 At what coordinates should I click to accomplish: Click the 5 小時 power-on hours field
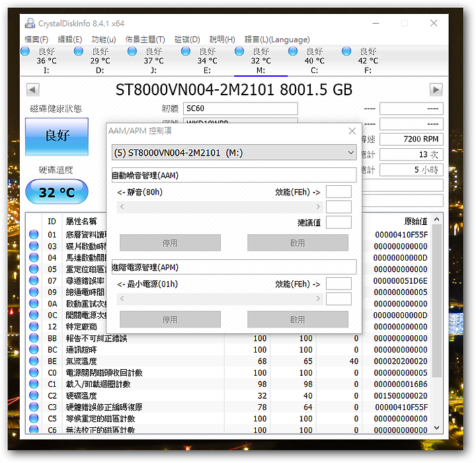[411, 170]
